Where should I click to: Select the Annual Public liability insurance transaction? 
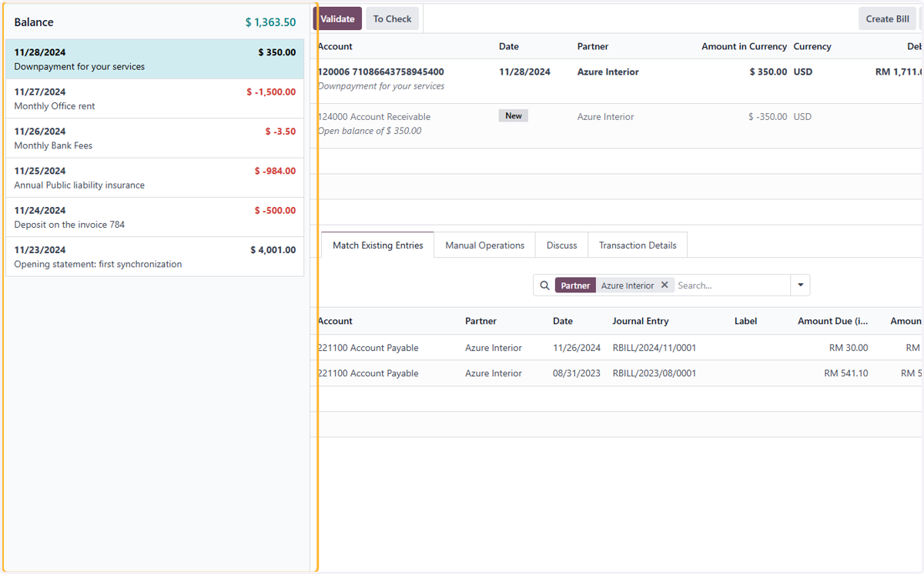(x=155, y=178)
